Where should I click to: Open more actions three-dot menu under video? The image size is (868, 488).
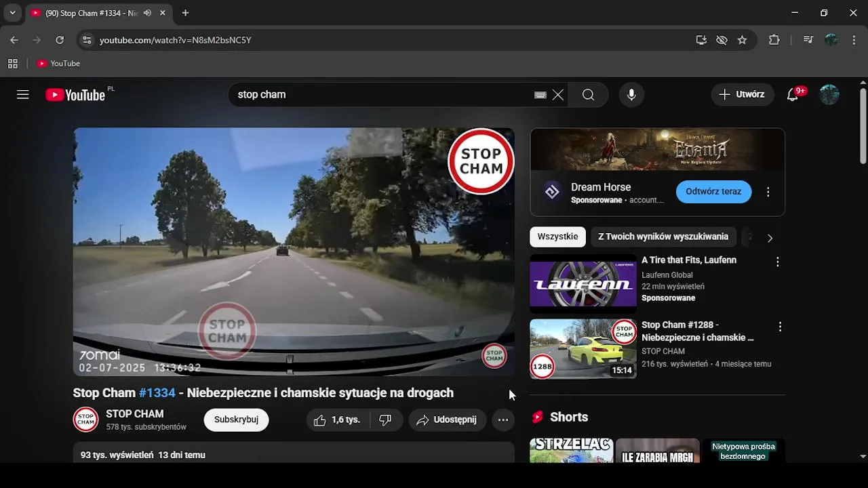point(503,420)
